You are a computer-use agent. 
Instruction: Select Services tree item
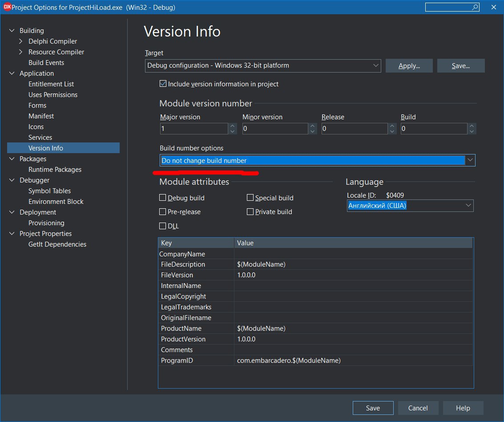click(40, 138)
